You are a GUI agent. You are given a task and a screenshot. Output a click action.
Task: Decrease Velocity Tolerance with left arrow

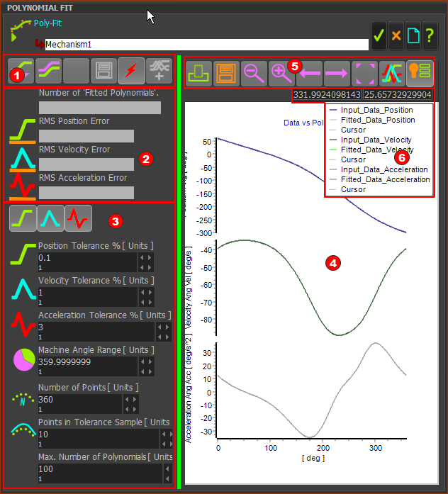(x=142, y=293)
